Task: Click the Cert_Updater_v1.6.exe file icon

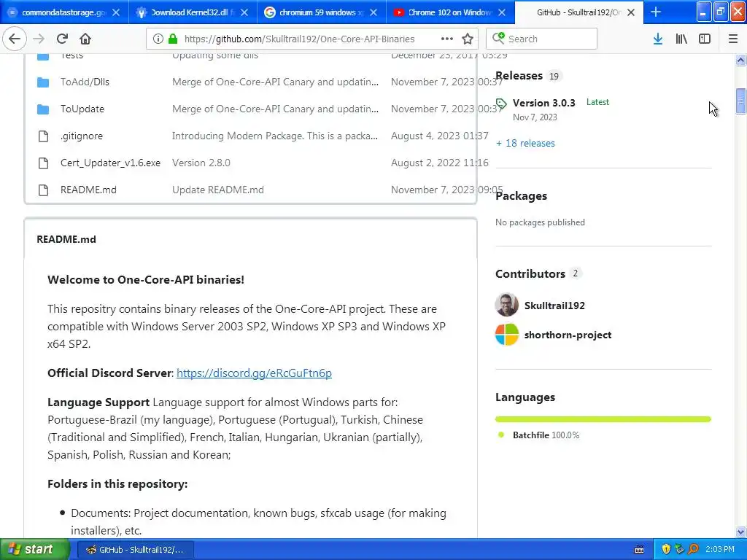Action: (x=43, y=163)
